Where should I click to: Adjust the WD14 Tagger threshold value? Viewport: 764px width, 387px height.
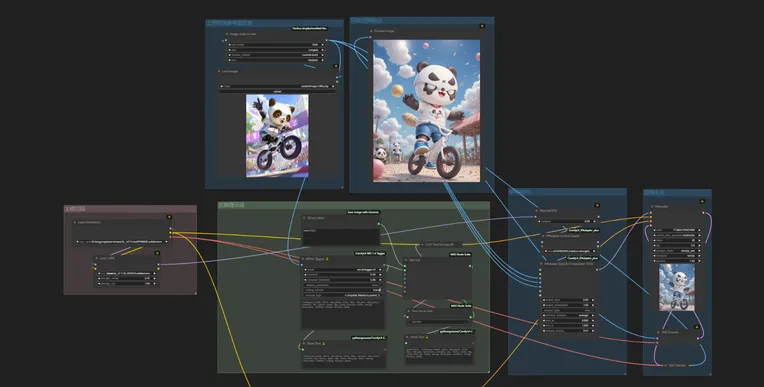pos(343,274)
